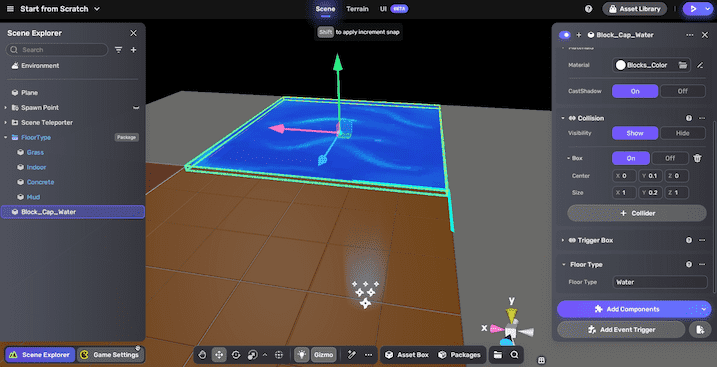
Task: Click the plus icon beside the object name
Action: (579, 35)
